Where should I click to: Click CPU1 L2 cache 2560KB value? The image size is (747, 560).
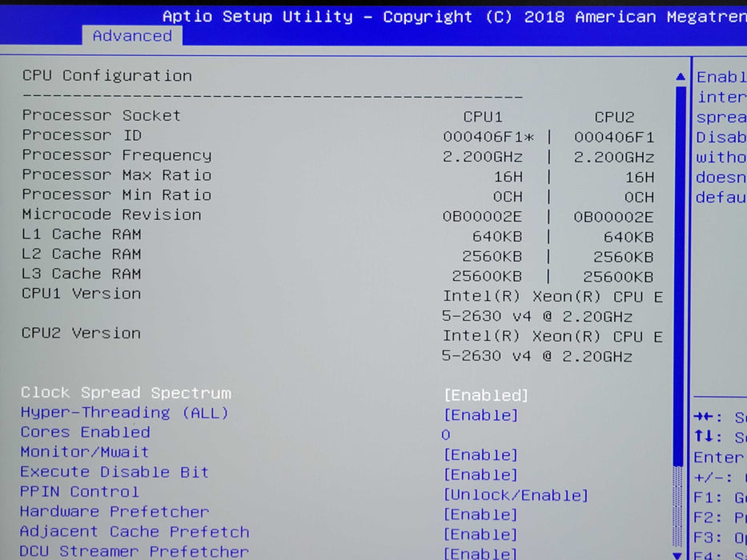point(492,257)
